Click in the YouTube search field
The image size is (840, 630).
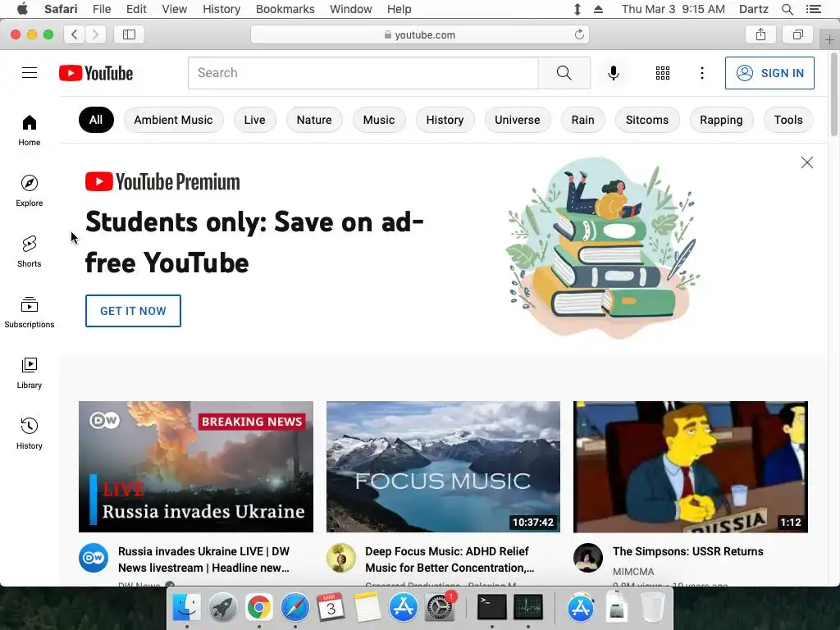click(363, 73)
